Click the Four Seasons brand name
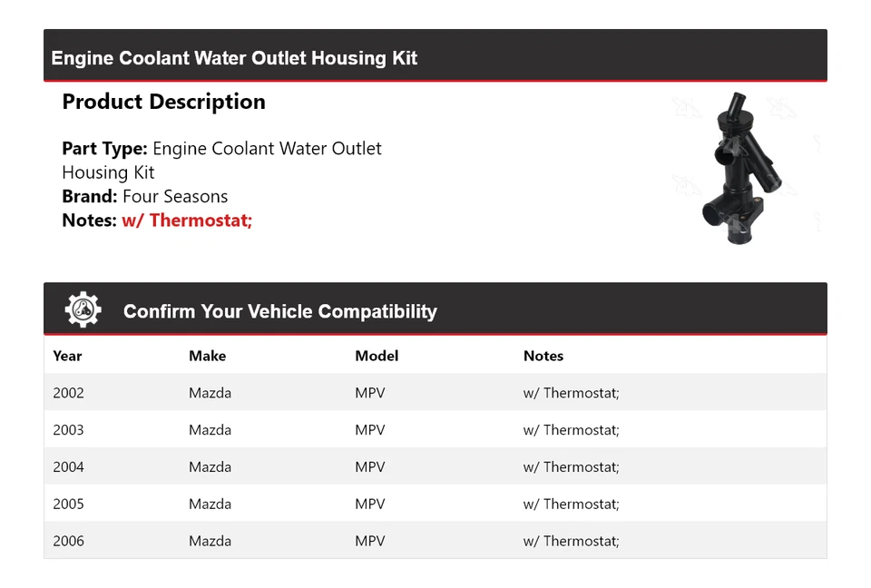 click(x=175, y=196)
